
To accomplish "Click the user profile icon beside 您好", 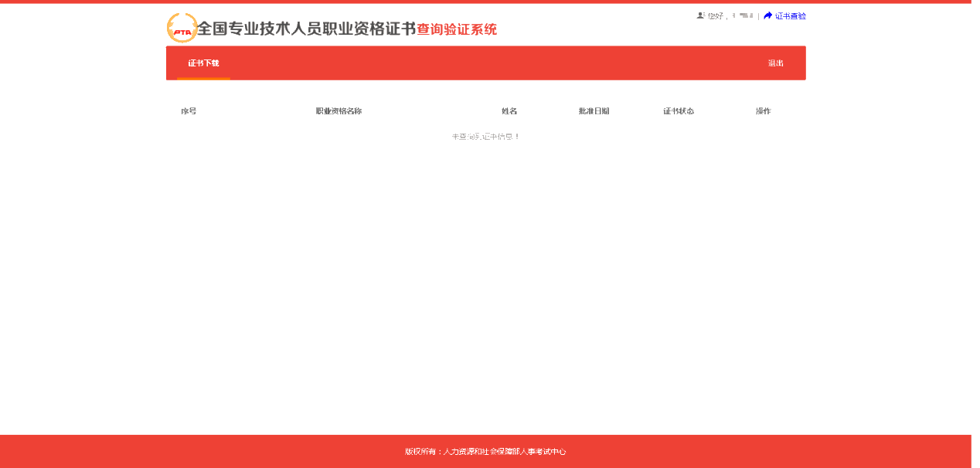I will pyautogui.click(x=700, y=15).
